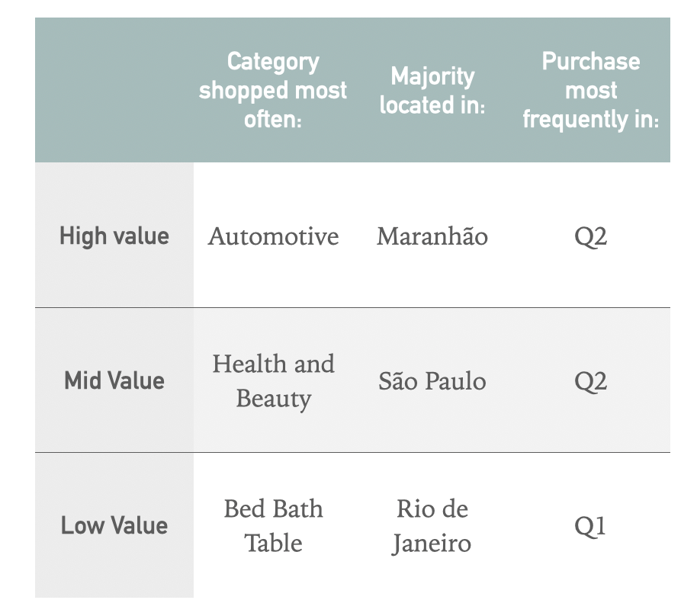Select the "Low Value" row label
Screen dimensions: 697x616
pos(114,525)
